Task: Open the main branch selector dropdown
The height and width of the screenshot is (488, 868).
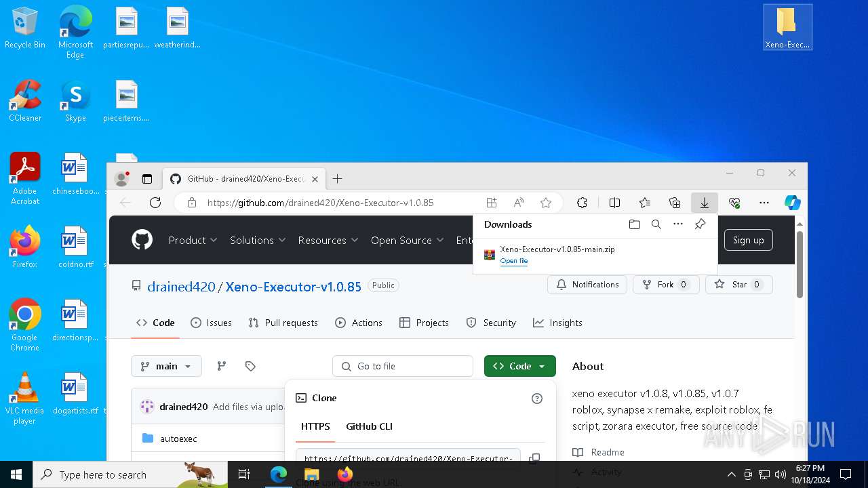Action: pos(166,366)
